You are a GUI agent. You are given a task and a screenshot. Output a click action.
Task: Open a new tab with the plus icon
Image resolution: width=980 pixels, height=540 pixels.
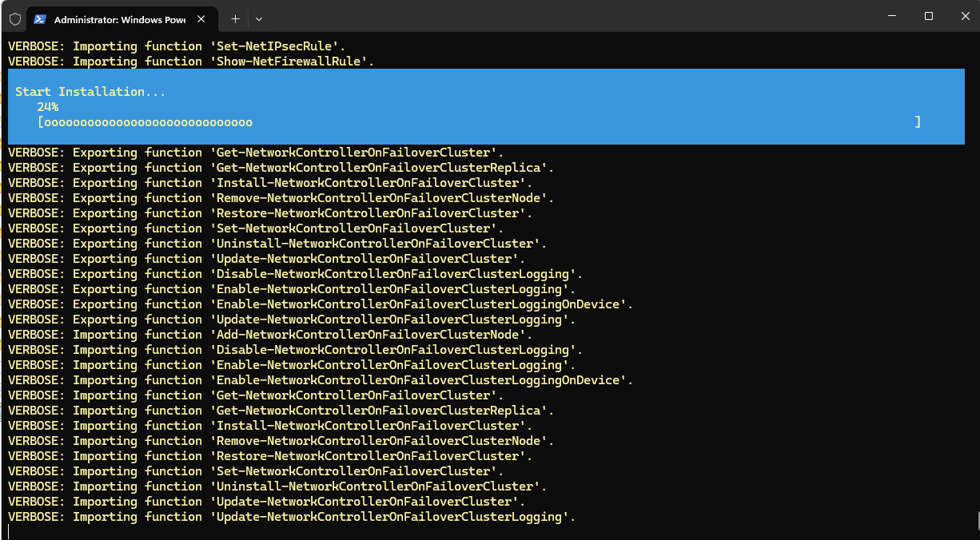pyautogui.click(x=235, y=18)
